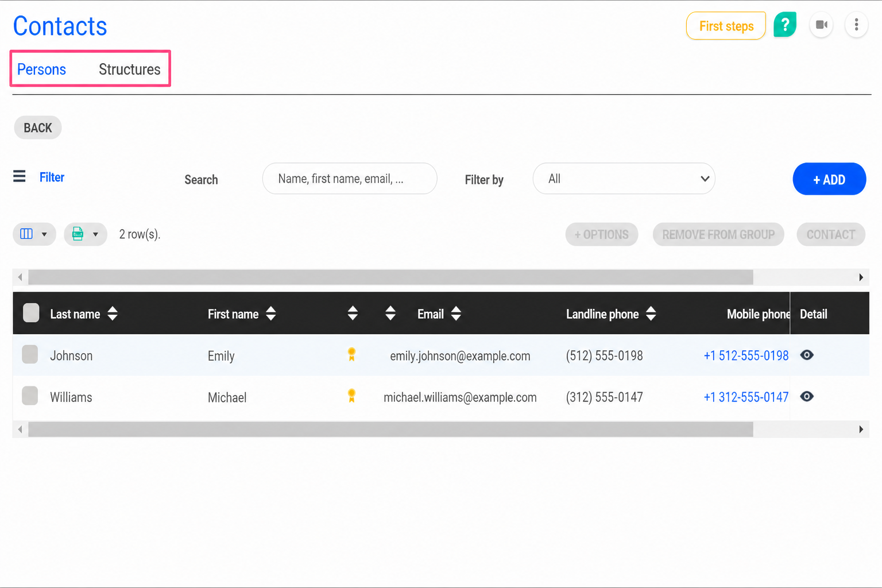Screen dimensions: 882x588
Task: Tick the select-all checkbox in table header
Action: pos(31,312)
